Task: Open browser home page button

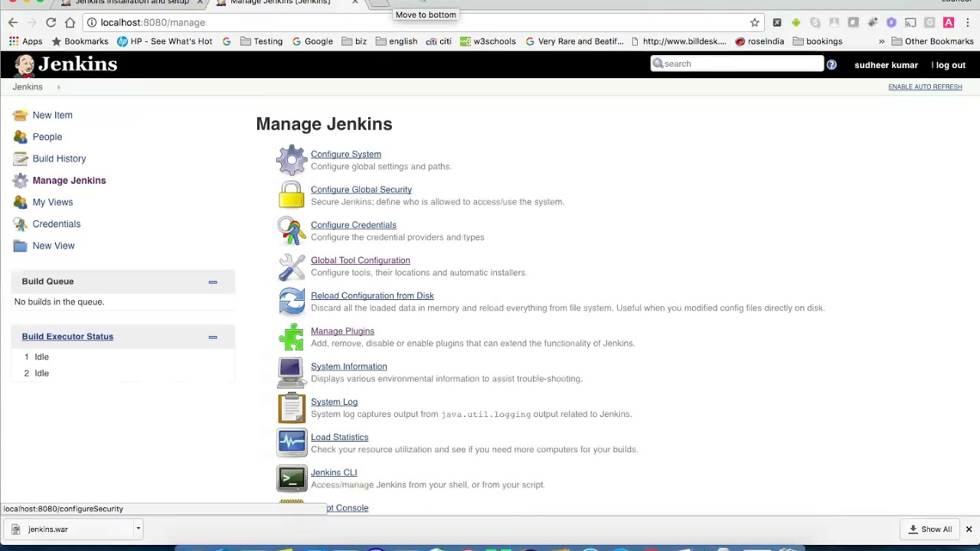Action: tap(70, 22)
